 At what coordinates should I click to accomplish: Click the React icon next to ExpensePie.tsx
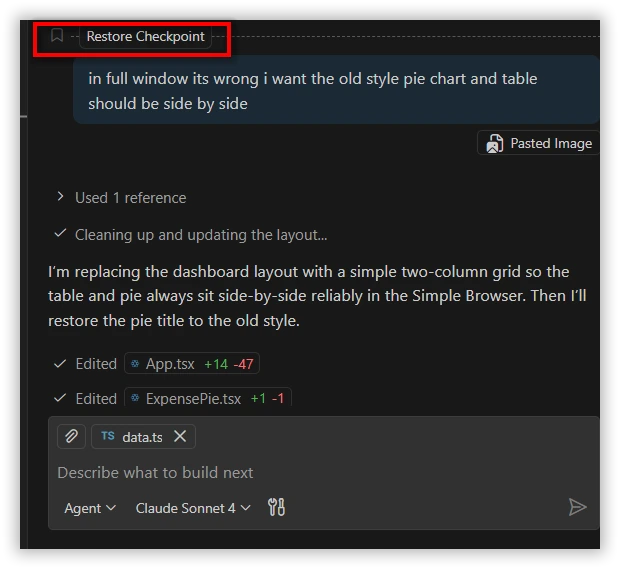[136, 398]
